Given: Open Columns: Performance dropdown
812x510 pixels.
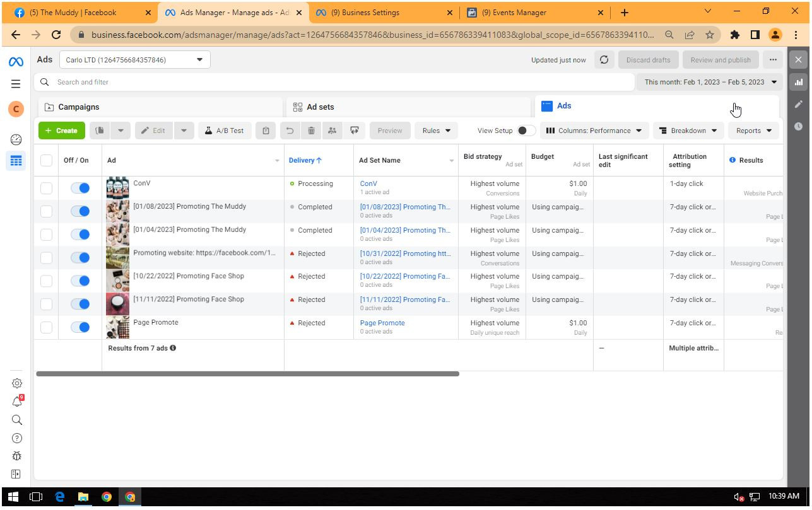Looking at the screenshot, I should [x=594, y=130].
